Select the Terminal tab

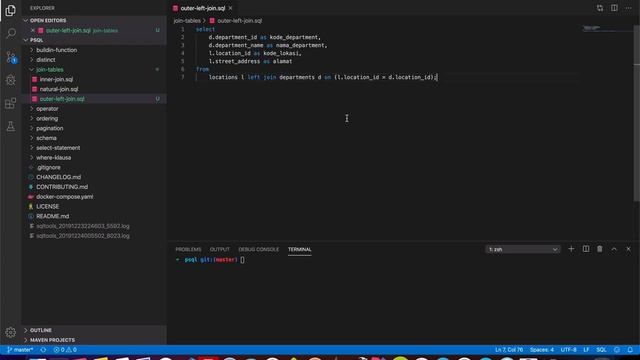click(x=300, y=249)
